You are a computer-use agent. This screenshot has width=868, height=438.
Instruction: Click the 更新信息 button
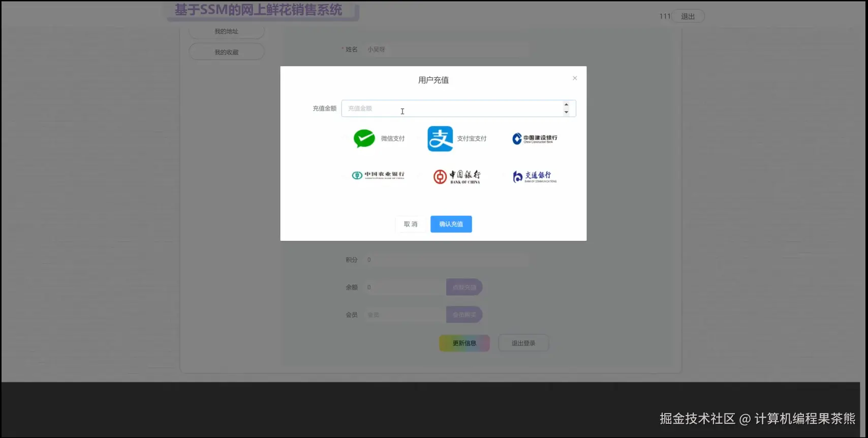coord(464,343)
